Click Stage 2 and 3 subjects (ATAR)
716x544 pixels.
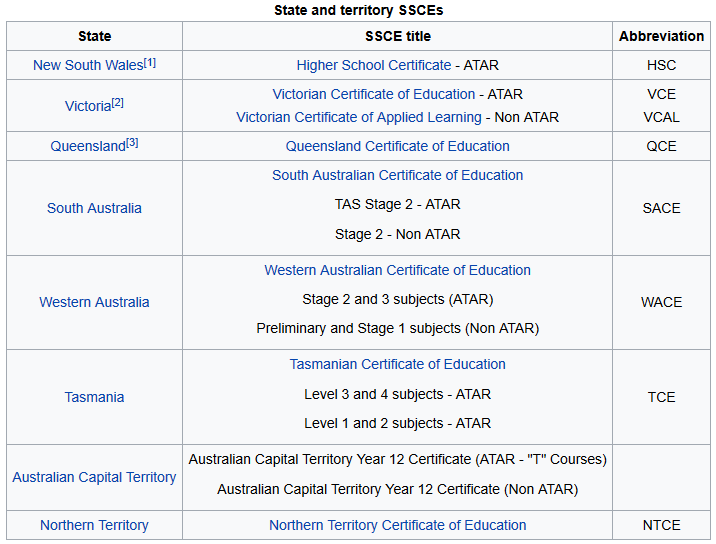(x=397, y=300)
